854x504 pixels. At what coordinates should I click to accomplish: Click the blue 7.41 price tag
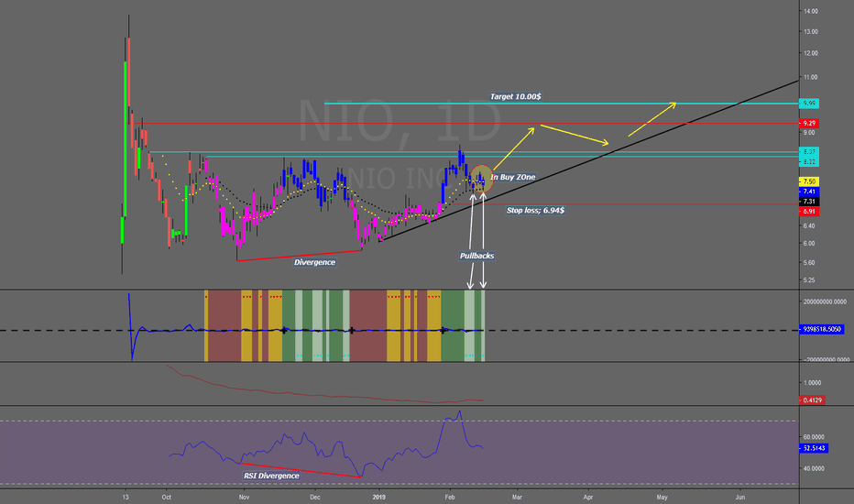(809, 192)
